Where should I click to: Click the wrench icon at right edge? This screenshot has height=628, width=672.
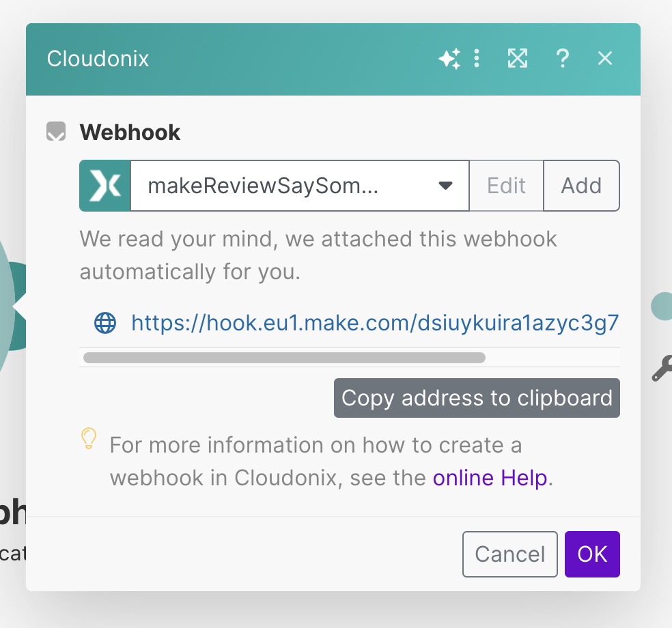[x=662, y=369]
